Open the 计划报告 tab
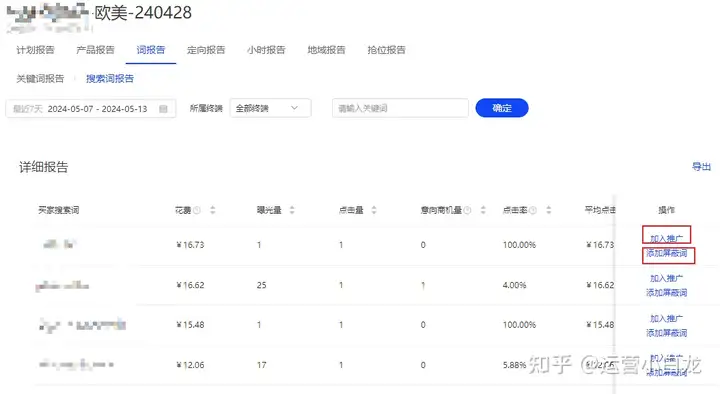The height and width of the screenshot is (394, 720). (x=35, y=50)
